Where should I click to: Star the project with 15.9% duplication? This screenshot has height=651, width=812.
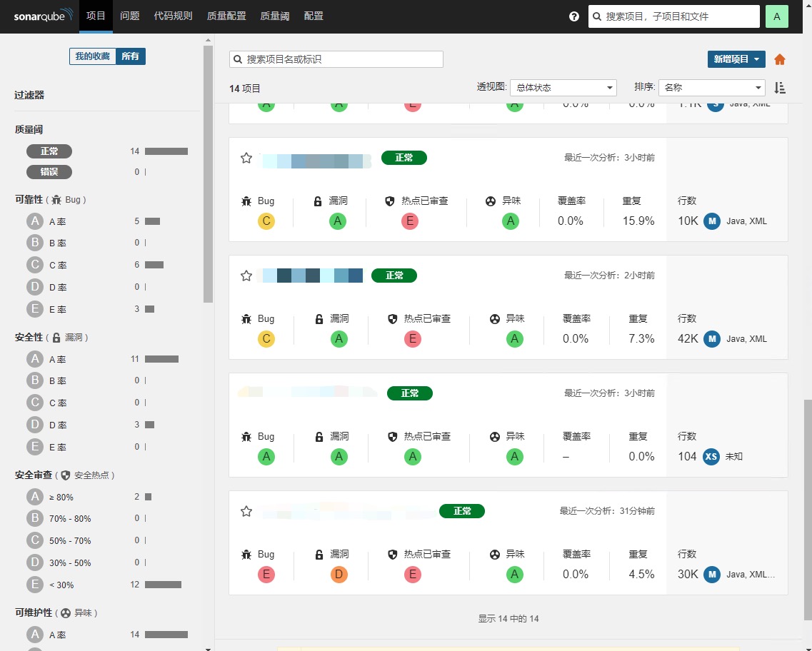(x=246, y=158)
